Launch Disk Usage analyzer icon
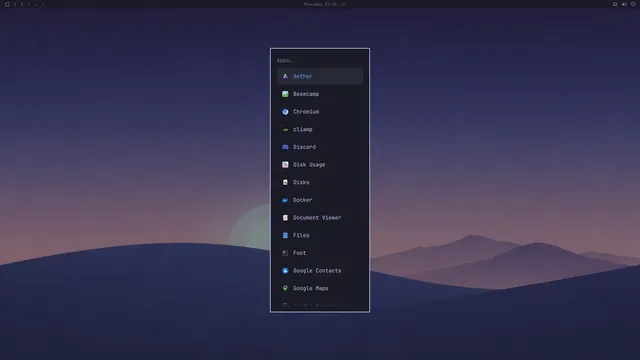This screenshot has height=360, width=640. [x=285, y=164]
